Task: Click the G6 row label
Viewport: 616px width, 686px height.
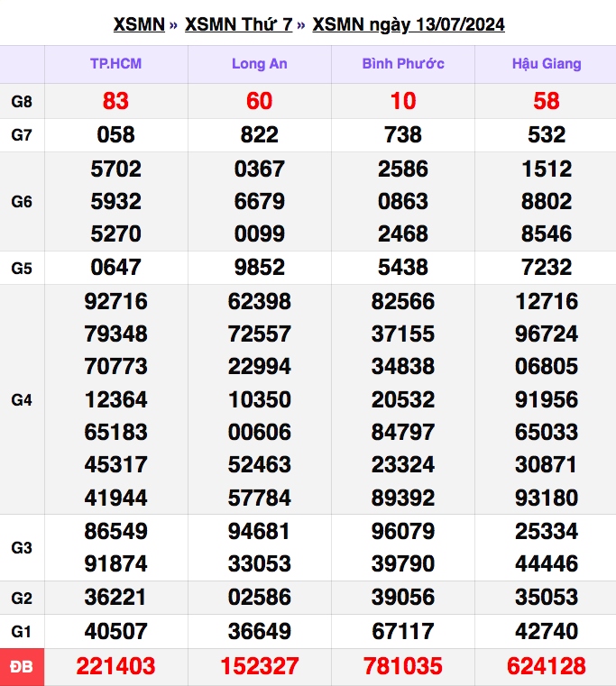Action: pyautogui.click(x=22, y=202)
